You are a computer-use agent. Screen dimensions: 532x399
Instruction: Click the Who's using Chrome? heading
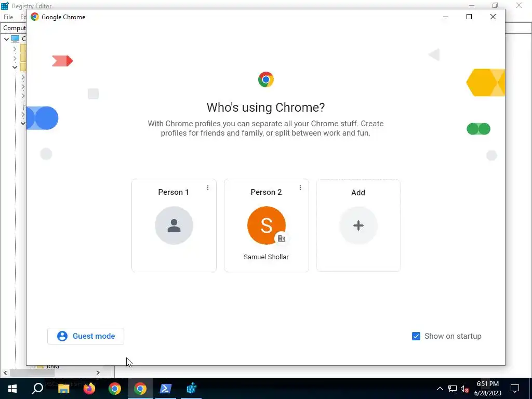coord(265,107)
